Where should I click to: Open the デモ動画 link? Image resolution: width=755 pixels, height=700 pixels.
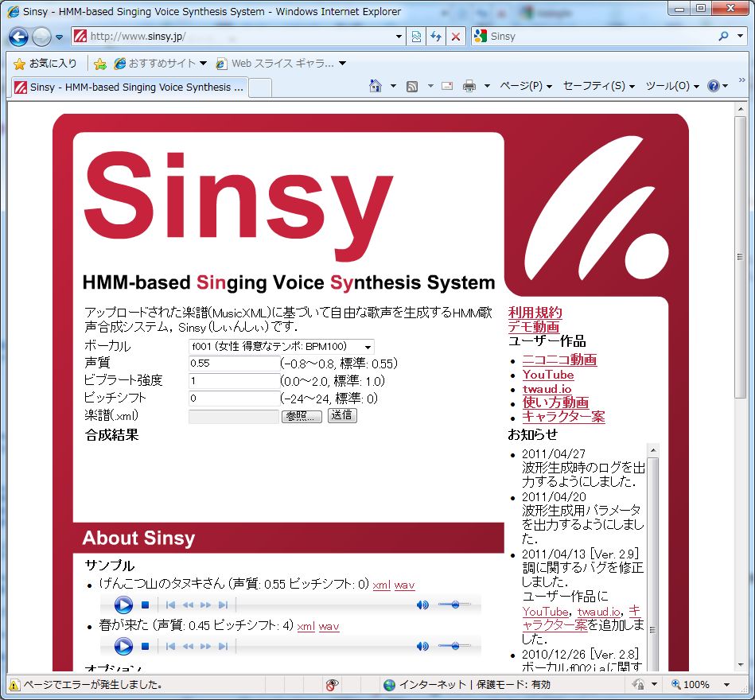(534, 327)
